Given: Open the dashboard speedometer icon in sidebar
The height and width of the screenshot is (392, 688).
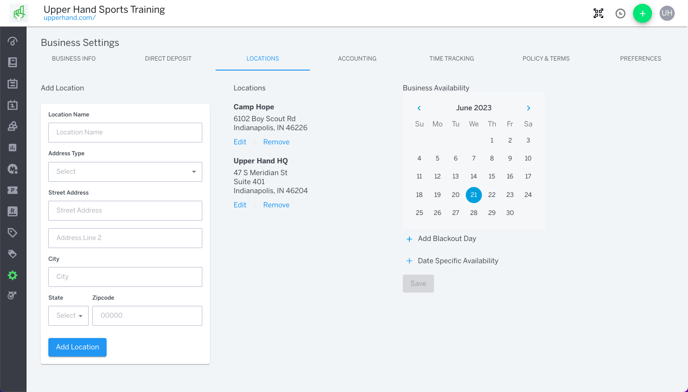Looking at the screenshot, I should (13, 41).
